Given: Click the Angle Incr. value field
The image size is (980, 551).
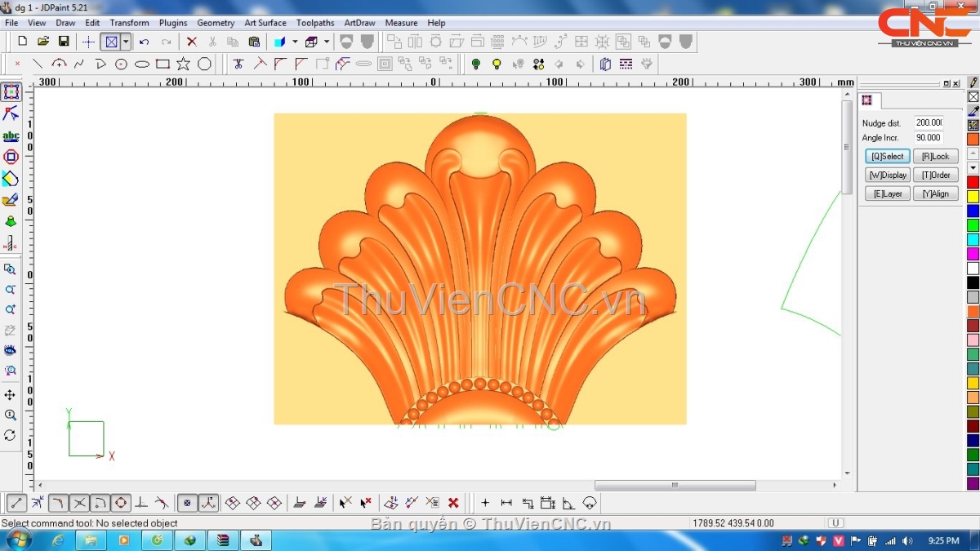Looking at the screenshot, I should click(929, 138).
